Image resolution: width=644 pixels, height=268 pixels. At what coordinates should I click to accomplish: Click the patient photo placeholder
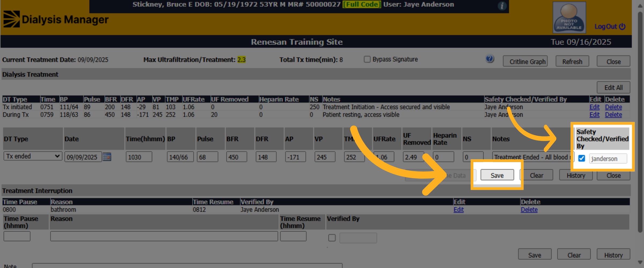(569, 17)
